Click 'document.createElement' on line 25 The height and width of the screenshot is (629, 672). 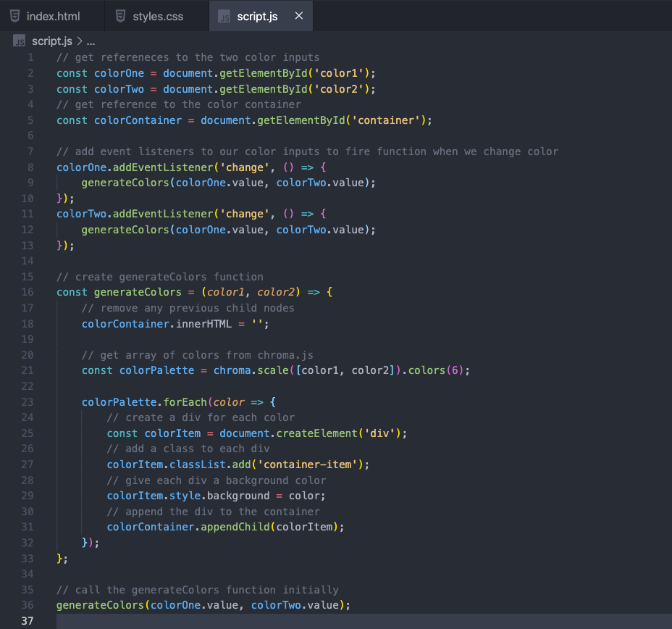click(x=288, y=433)
